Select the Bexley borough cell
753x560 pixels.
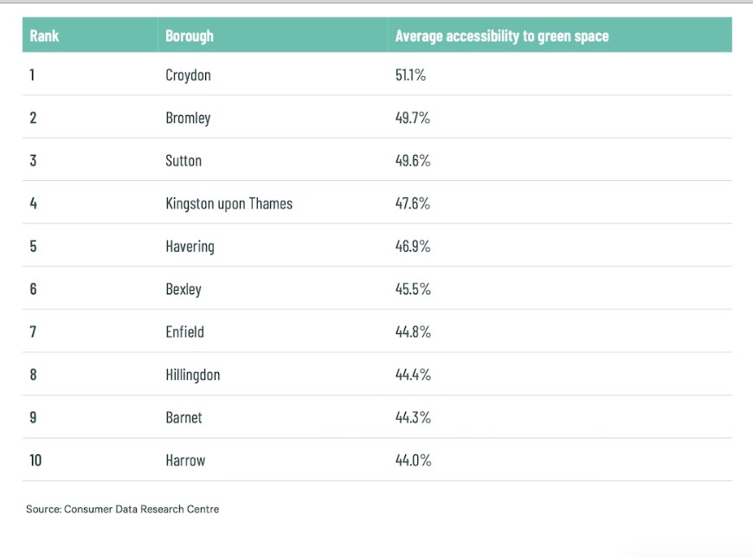tap(183, 289)
